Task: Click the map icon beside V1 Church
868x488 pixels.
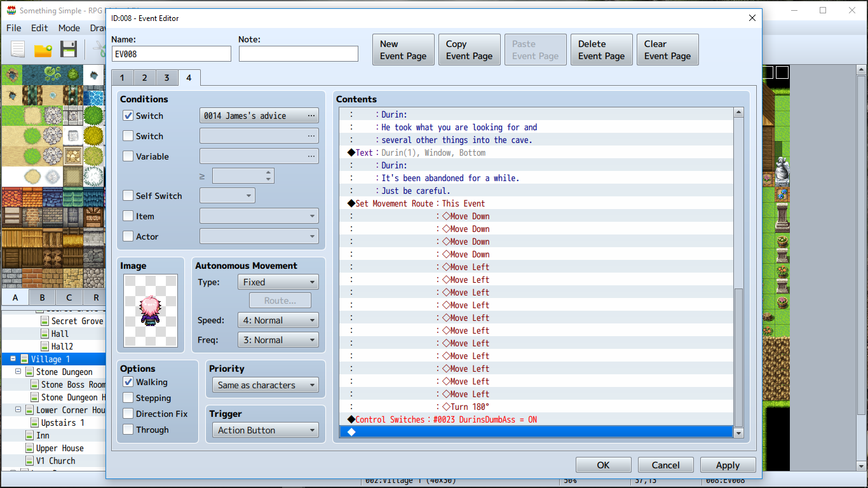Action: (30, 461)
